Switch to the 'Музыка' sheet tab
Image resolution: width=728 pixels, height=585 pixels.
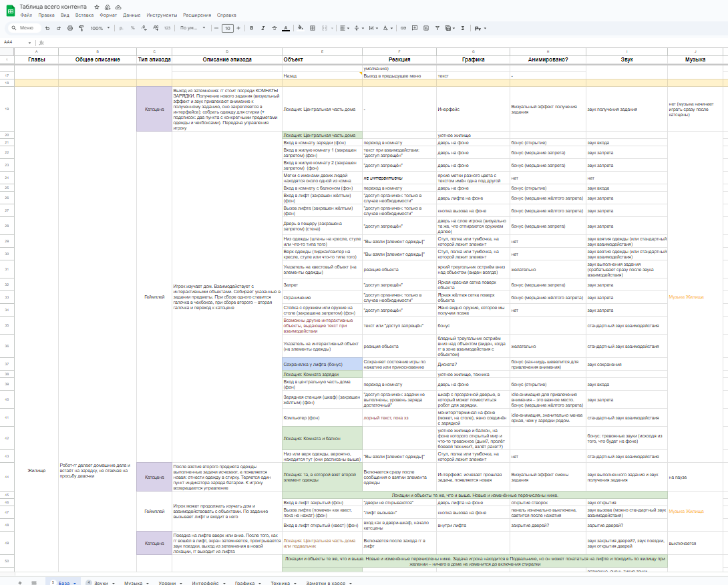[134, 583]
